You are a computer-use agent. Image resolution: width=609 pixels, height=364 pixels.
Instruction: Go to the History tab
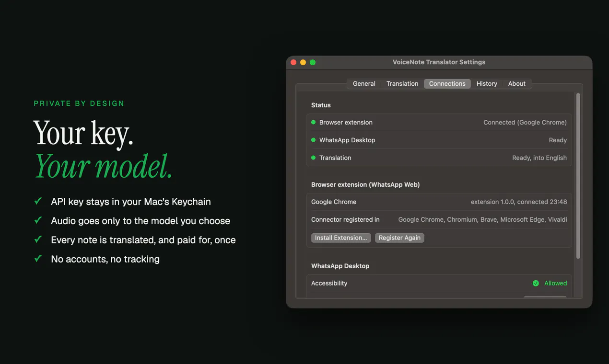[487, 83]
